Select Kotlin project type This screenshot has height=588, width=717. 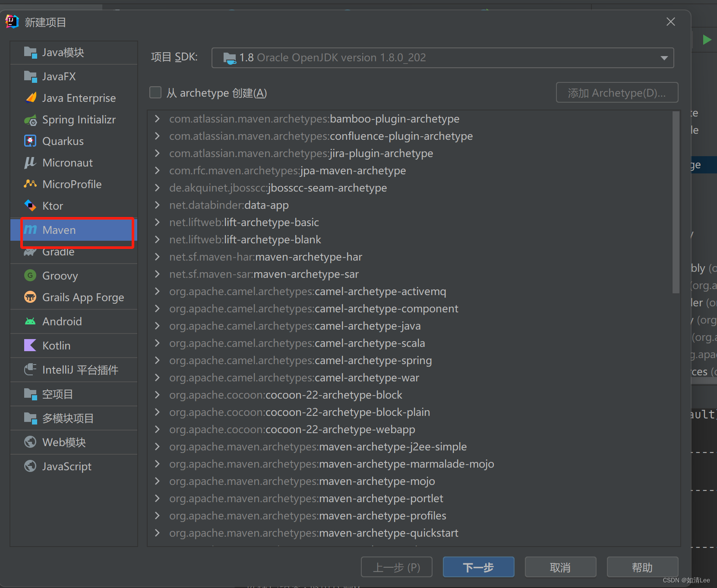click(74, 346)
